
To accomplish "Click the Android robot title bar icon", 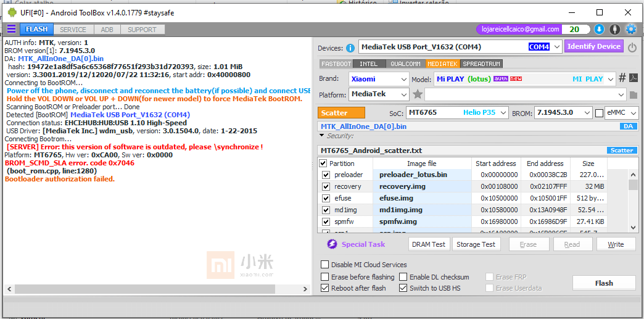I will 12,13.
